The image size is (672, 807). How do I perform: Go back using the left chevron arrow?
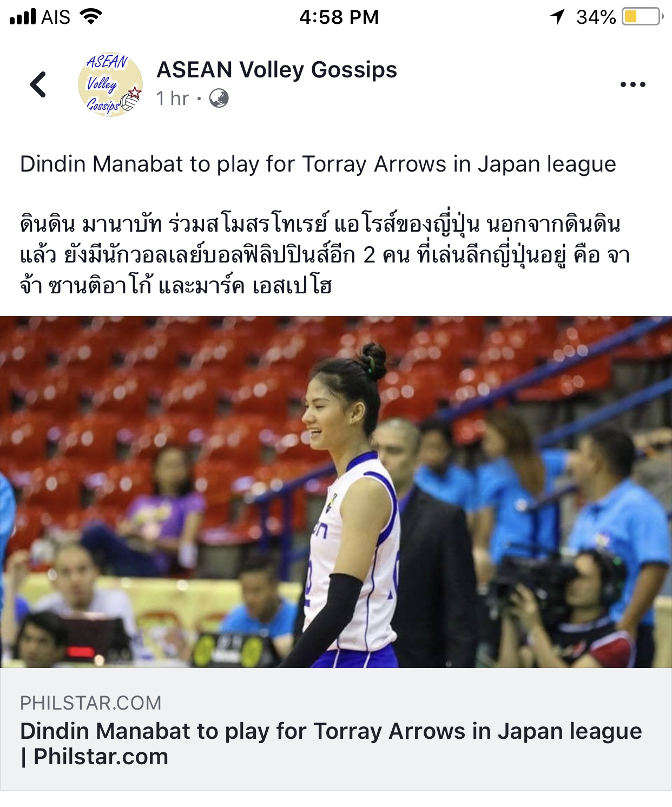click(x=38, y=84)
